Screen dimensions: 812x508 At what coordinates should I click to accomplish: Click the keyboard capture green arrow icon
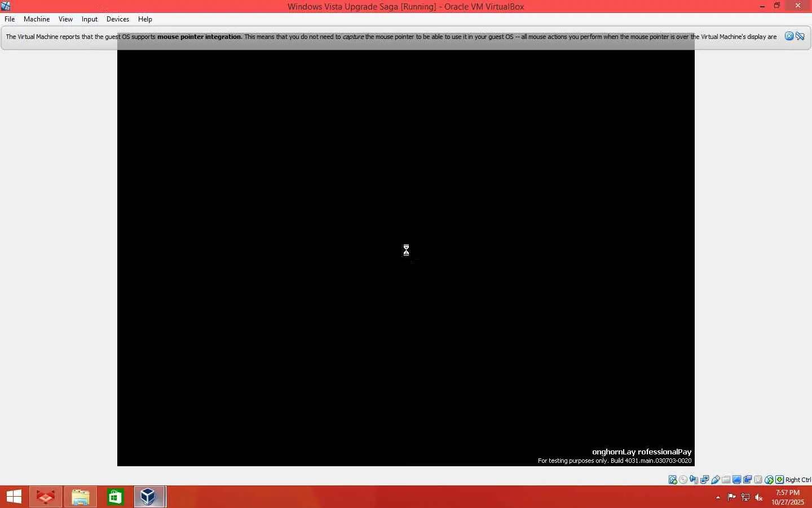pyautogui.click(x=780, y=480)
